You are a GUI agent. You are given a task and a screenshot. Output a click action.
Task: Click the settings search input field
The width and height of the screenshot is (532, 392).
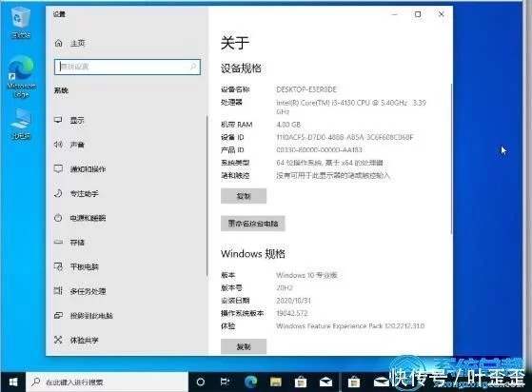pyautogui.click(x=128, y=67)
